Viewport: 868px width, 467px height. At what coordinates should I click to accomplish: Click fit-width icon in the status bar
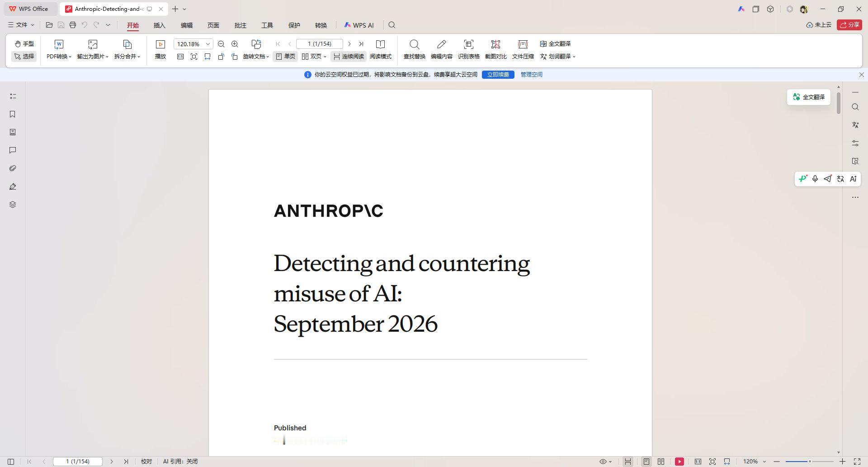click(727, 462)
